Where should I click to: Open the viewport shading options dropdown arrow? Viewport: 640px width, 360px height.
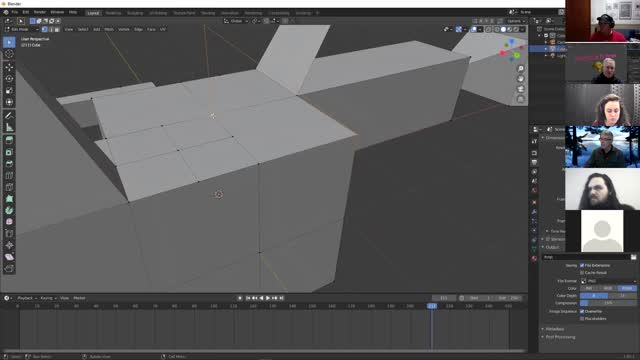point(522,29)
